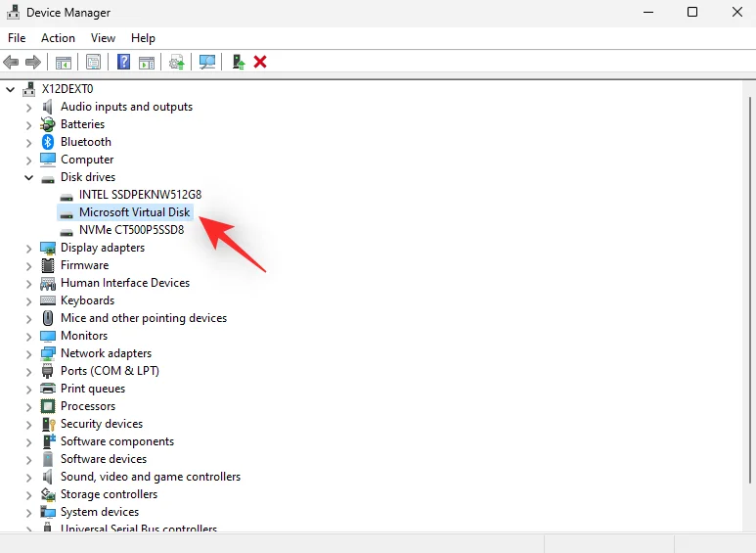Expand the System devices chevron
Screen dimensions: 756x553
29,513
